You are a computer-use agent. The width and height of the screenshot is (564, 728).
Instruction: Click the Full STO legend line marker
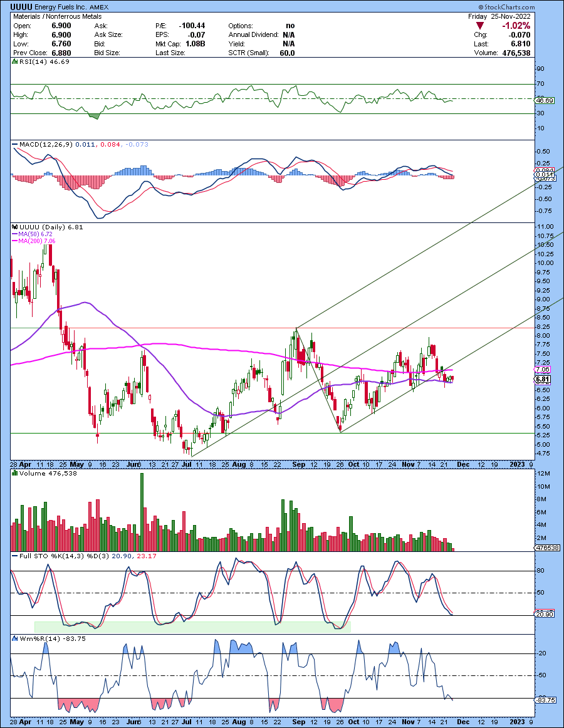15,556
